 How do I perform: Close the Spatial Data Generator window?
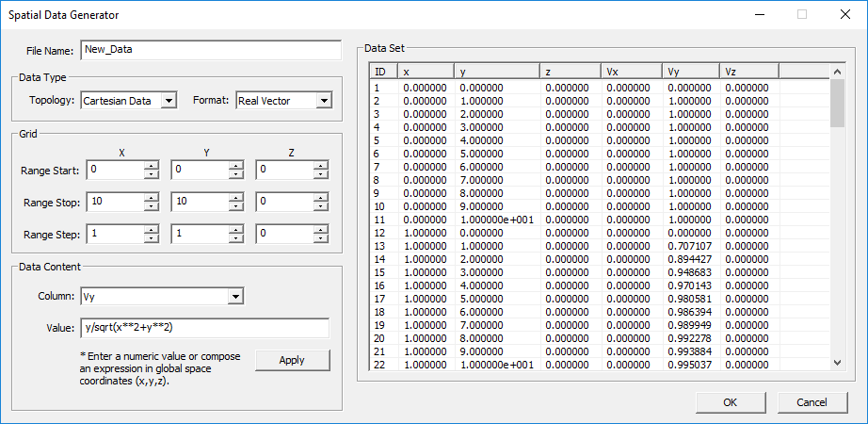tap(844, 15)
